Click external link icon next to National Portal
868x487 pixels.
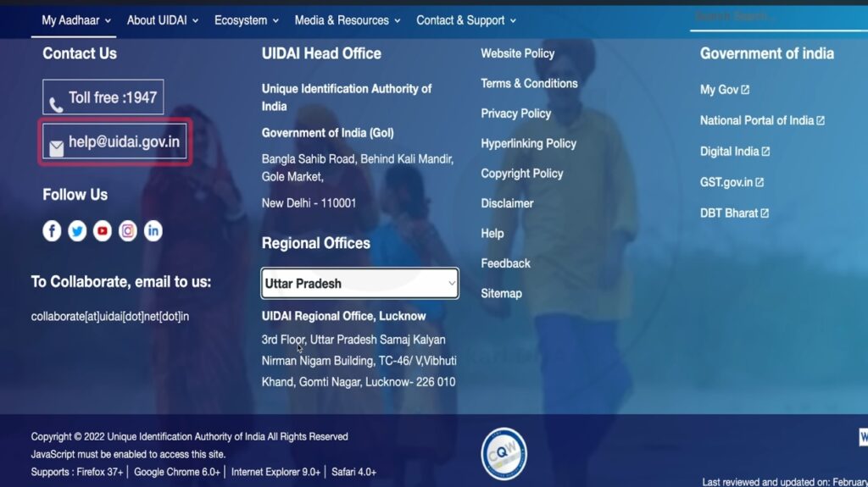[821, 120]
